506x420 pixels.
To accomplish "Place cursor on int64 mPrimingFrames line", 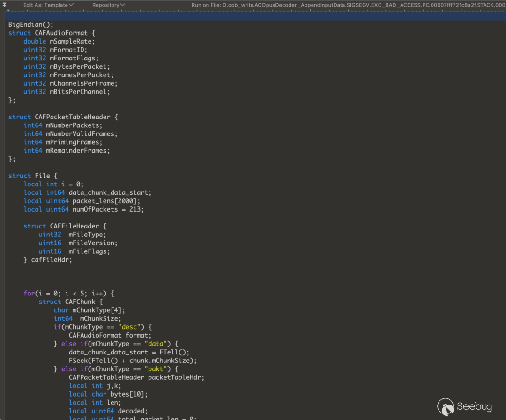I will click(x=63, y=142).
